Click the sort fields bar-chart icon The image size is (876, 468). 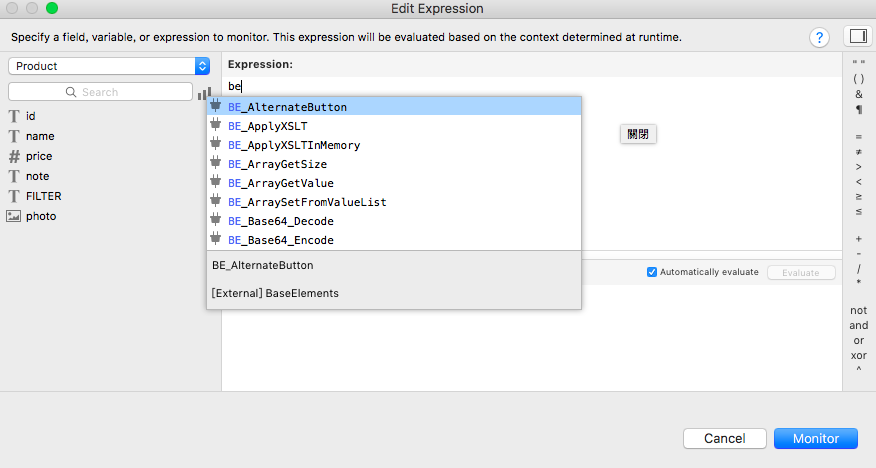click(204, 93)
